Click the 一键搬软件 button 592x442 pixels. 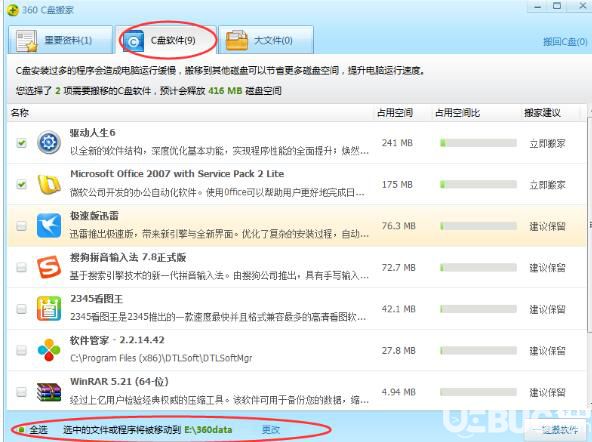pos(556,430)
